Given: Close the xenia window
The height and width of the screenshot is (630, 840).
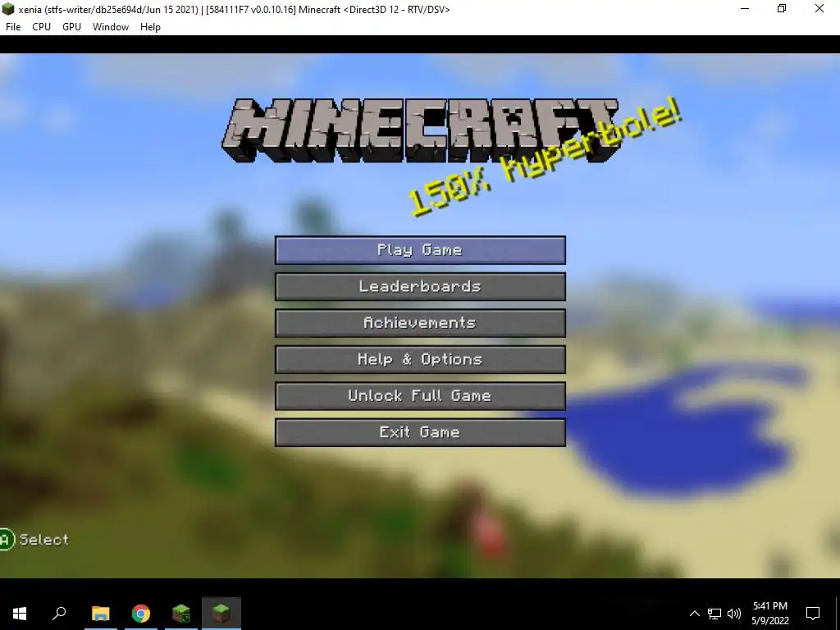Looking at the screenshot, I should (819, 8).
